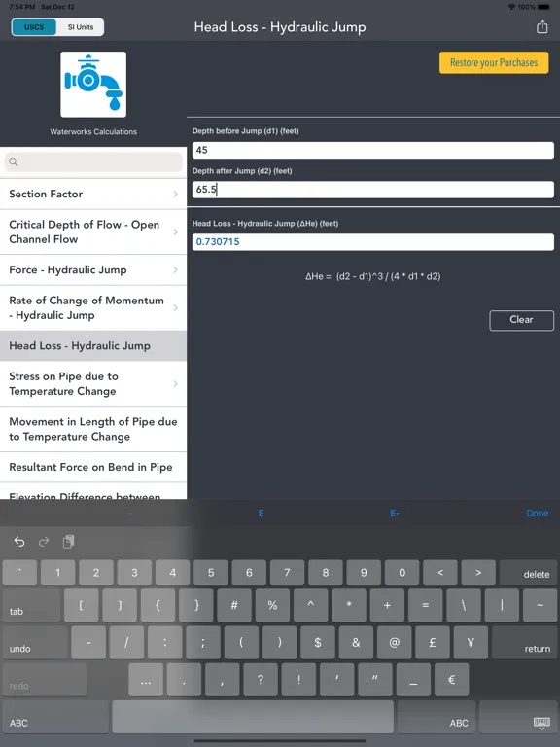Open Critical Depth of Flow chevron
560x747 pixels.
point(175,232)
